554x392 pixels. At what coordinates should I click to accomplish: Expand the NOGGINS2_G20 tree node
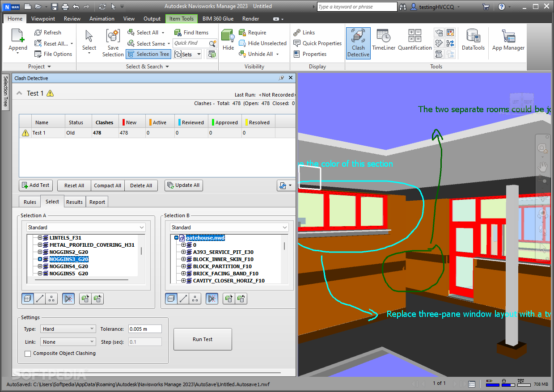(40, 252)
